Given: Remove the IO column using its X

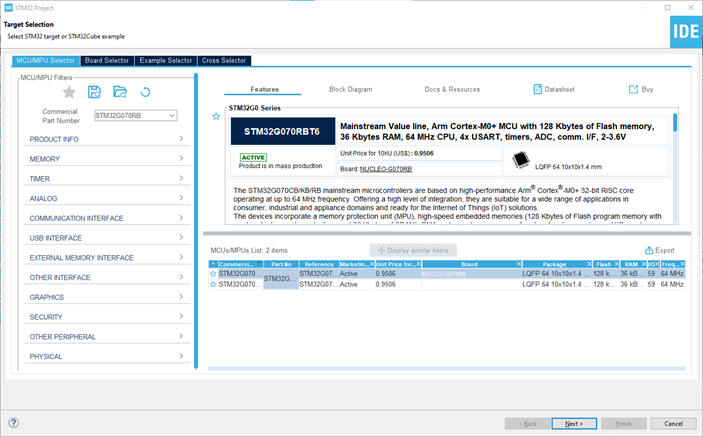Looking at the screenshot, I should (657, 264).
